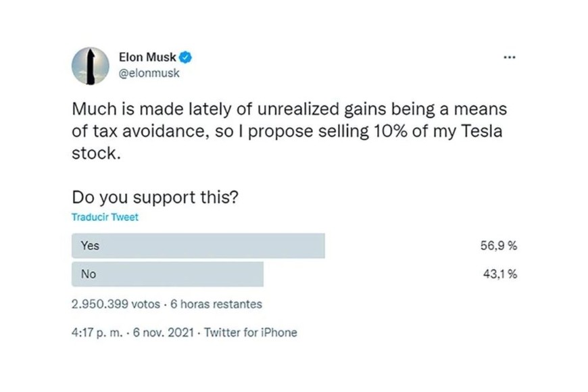
Task: Select the No poll option bar
Action: coord(168,274)
